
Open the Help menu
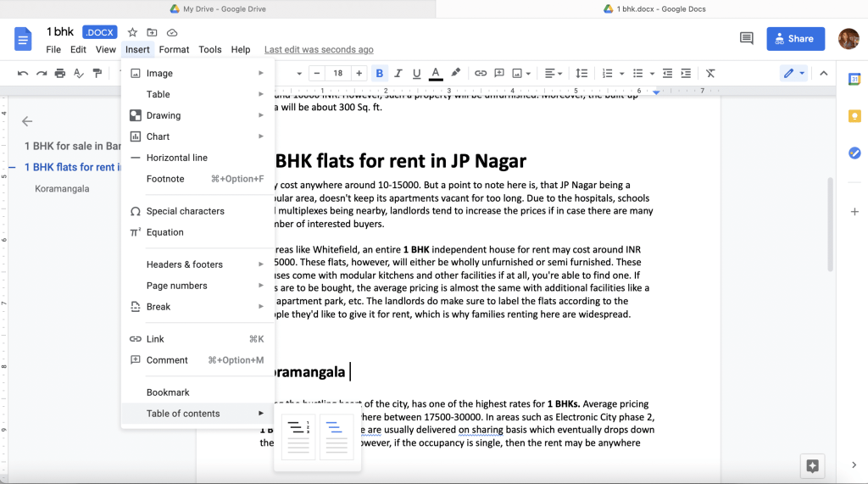point(240,49)
